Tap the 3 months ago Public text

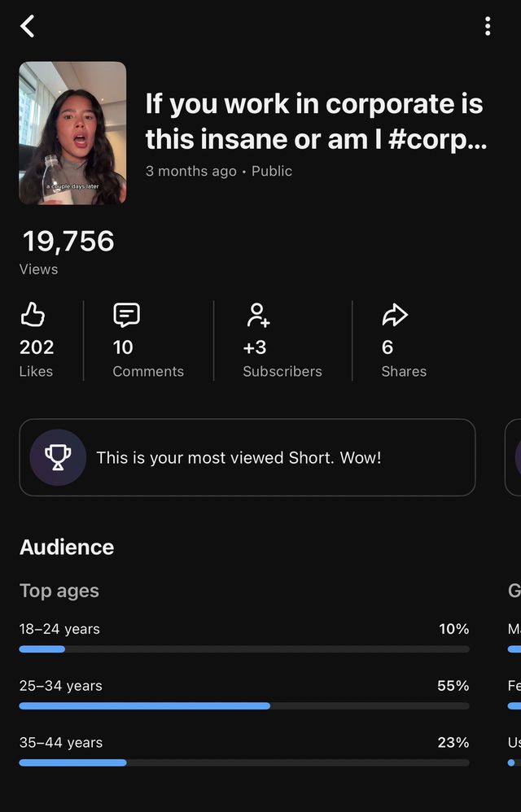218,171
